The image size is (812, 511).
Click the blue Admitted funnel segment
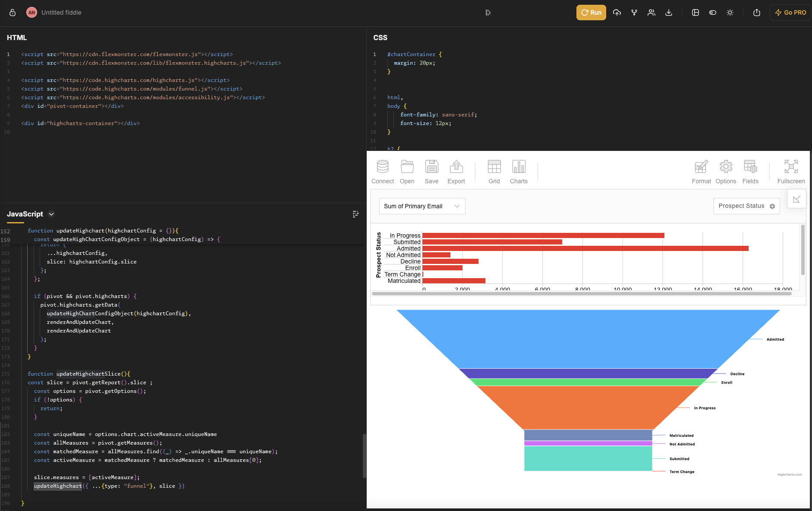588,339
